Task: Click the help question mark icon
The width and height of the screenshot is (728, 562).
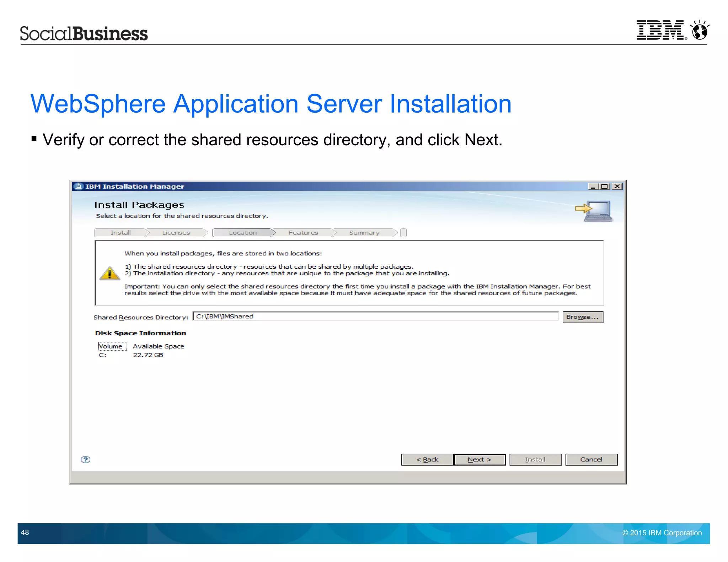Action: pyautogui.click(x=85, y=459)
